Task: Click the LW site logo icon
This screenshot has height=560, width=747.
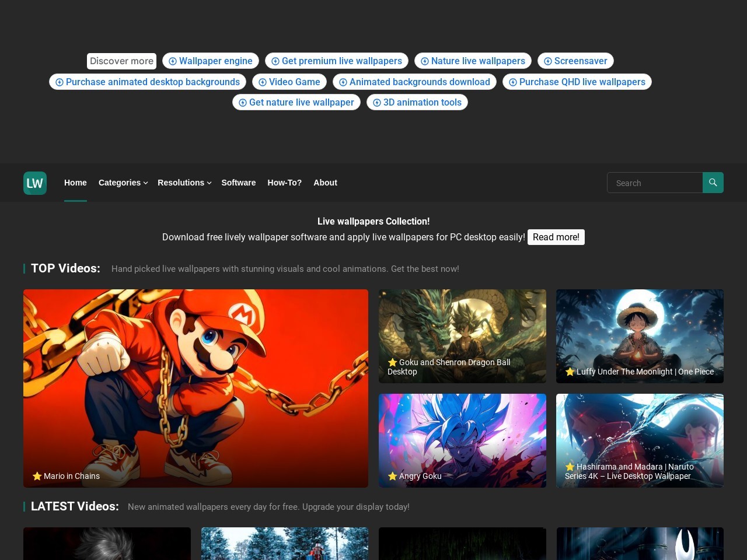Action: click(35, 183)
